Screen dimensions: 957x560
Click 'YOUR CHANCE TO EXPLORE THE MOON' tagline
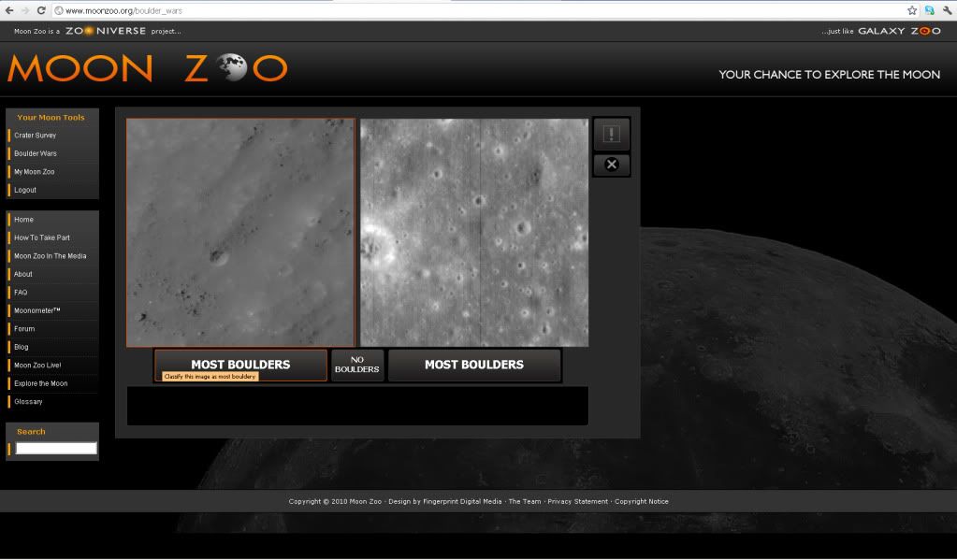click(830, 75)
